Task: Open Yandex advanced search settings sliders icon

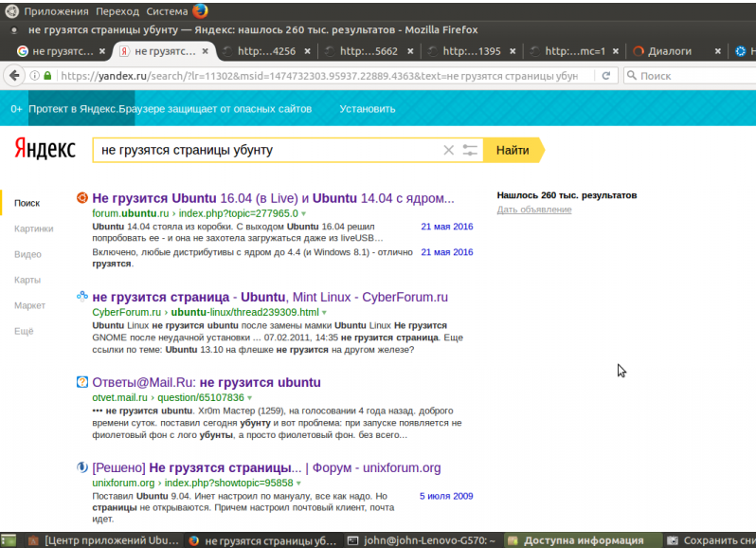Action: point(470,150)
